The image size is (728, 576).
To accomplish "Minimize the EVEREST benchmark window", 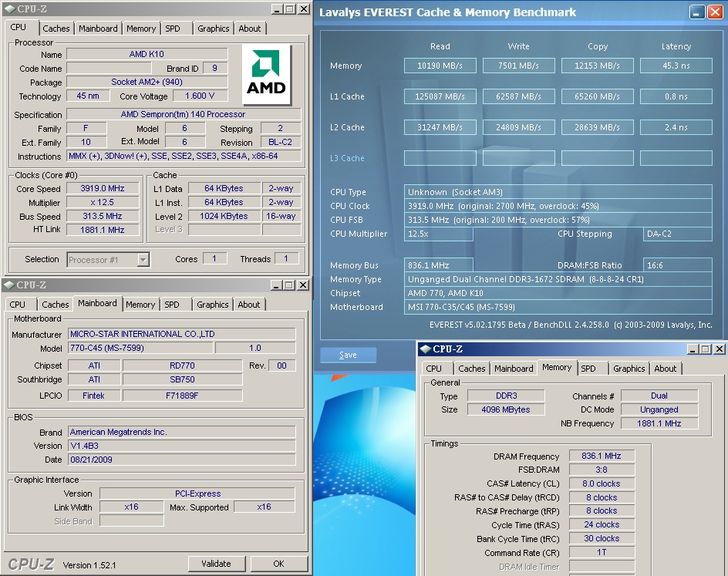I will [696, 12].
